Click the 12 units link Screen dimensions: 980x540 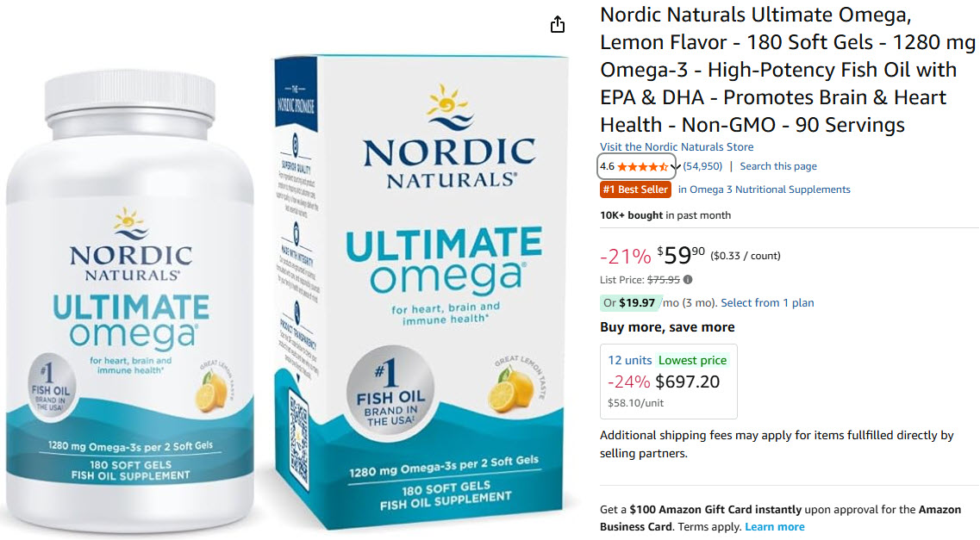(629, 360)
